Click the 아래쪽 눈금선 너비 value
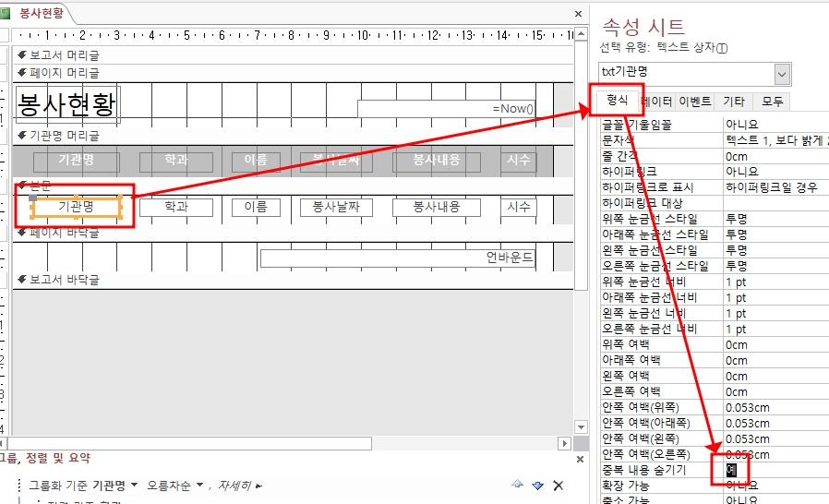 (775, 298)
